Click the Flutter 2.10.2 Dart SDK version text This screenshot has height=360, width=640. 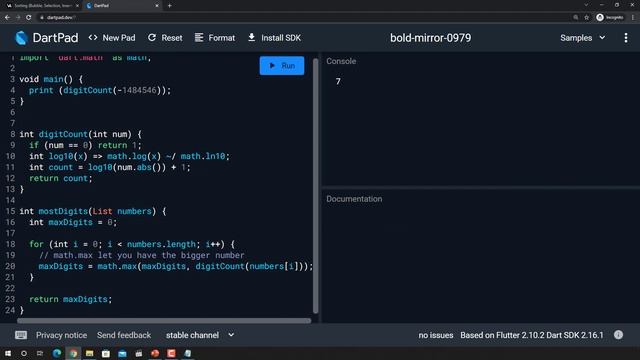pos(532,335)
